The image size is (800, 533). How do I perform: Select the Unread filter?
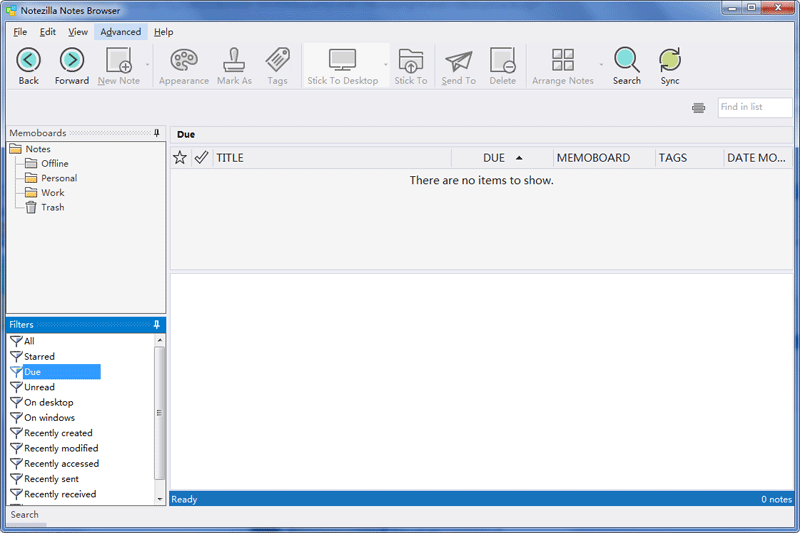coord(39,387)
